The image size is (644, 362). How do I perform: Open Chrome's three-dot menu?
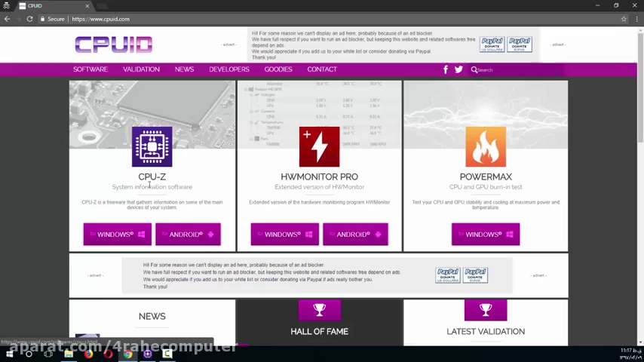click(x=637, y=19)
